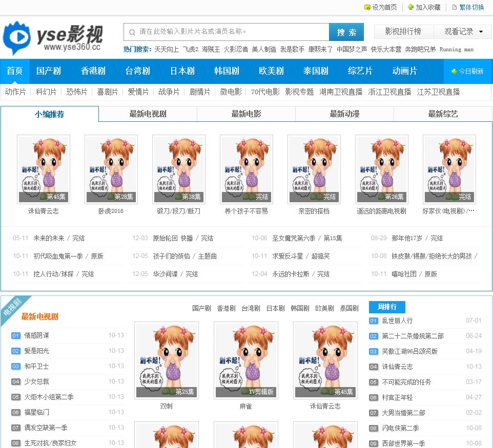493x448 pixels.
Task: Open 原始轮回 快播 / 完结 entry
Action: tap(183, 238)
